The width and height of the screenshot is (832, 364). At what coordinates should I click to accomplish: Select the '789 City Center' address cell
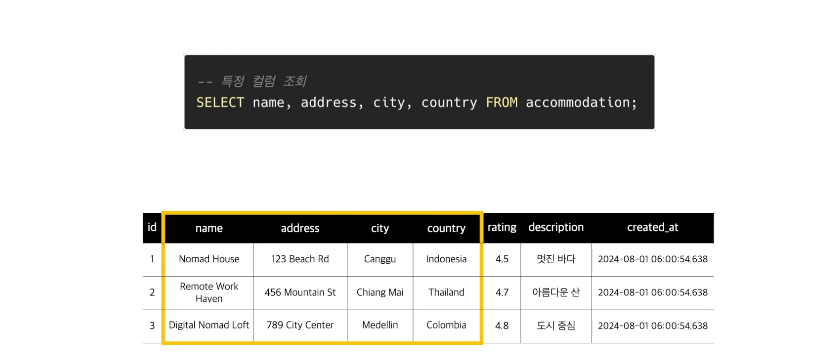pyautogui.click(x=300, y=325)
